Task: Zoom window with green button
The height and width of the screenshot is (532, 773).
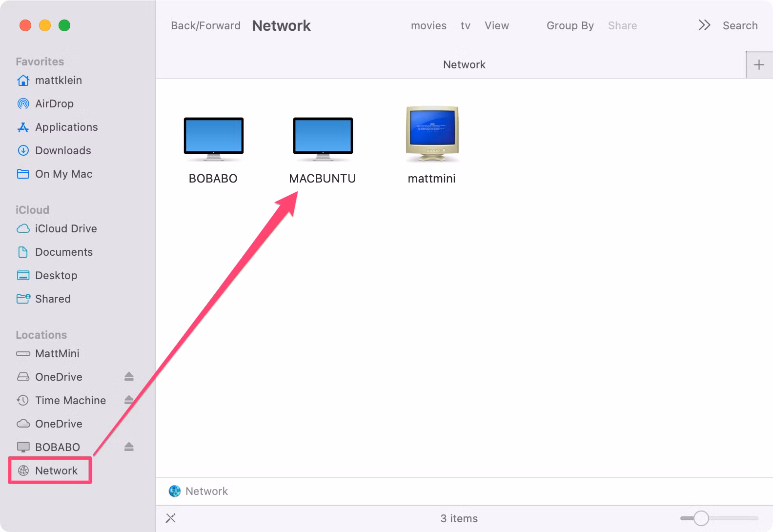Action: pos(64,25)
